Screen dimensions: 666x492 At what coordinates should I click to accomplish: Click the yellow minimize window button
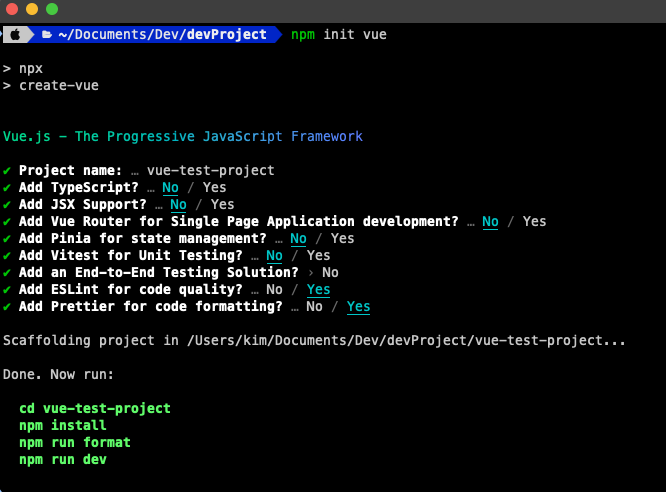[x=32, y=9]
